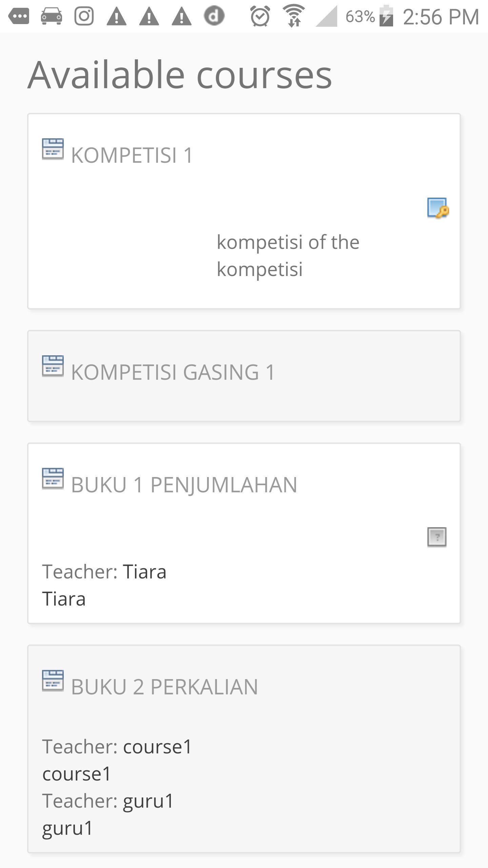Open the KOMPETISI GASING 1 course
Image resolution: width=488 pixels, height=868 pixels.
[173, 372]
